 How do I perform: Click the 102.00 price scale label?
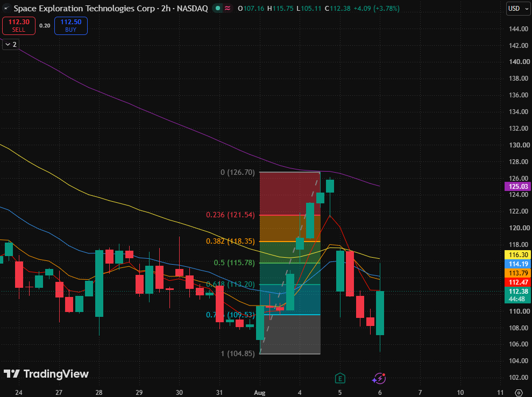(519, 377)
